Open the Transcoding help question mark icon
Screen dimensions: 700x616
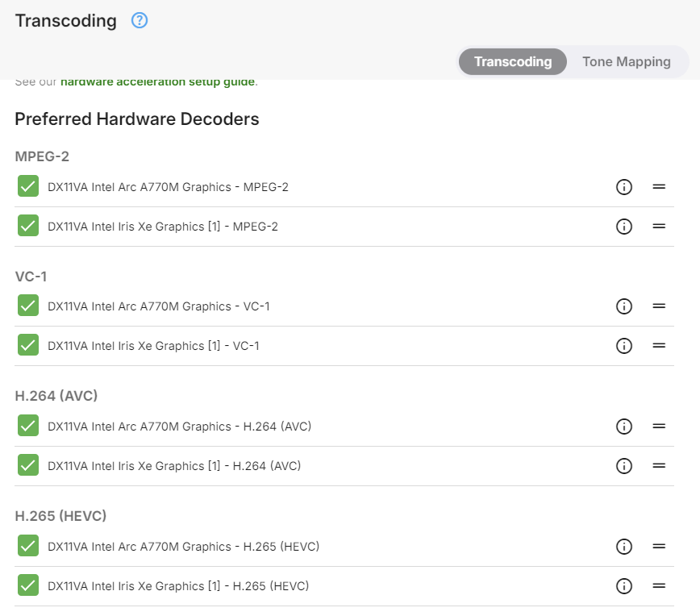[140, 21]
